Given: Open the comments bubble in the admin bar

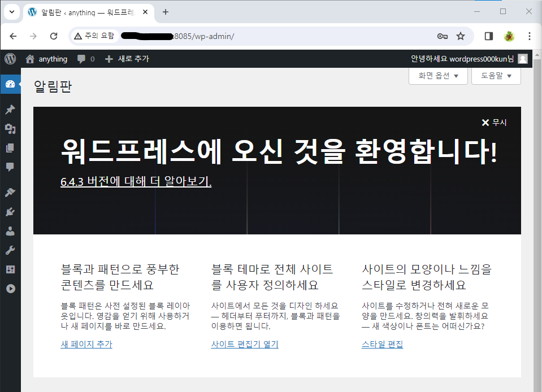Looking at the screenshot, I should click(x=86, y=59).
